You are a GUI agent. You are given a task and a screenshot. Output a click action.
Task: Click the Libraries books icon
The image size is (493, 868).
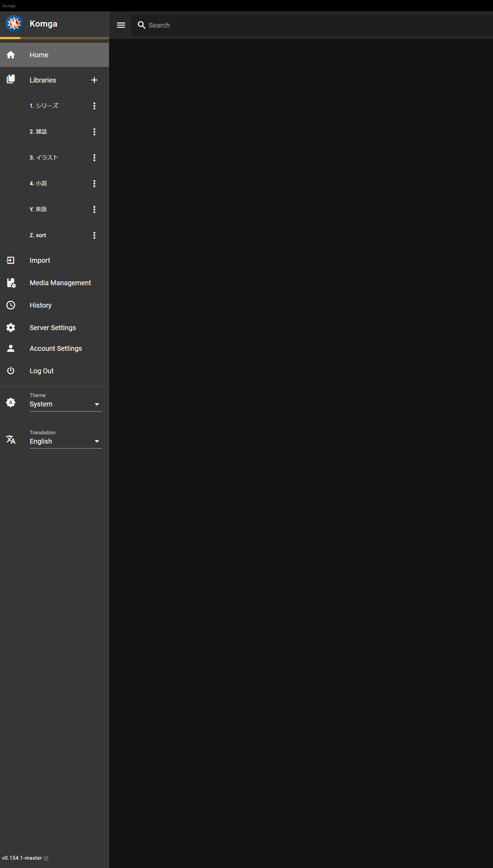point(11,79)
